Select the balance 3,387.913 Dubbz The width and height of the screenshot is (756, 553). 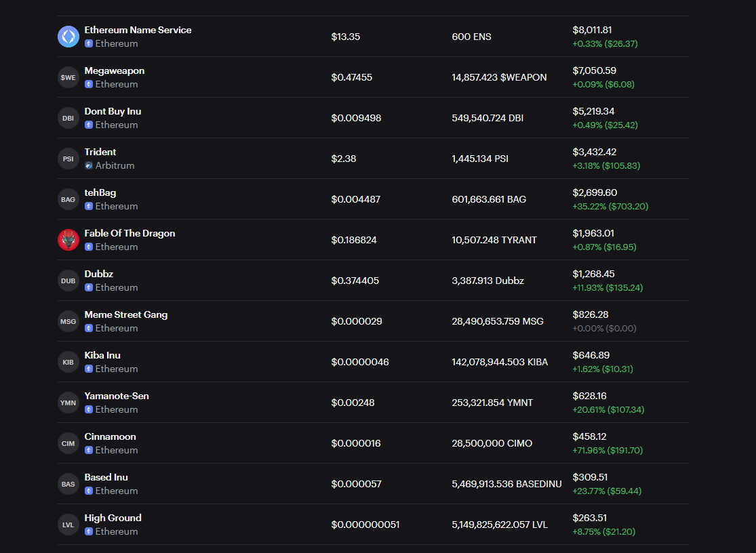[x=488, y=281]
